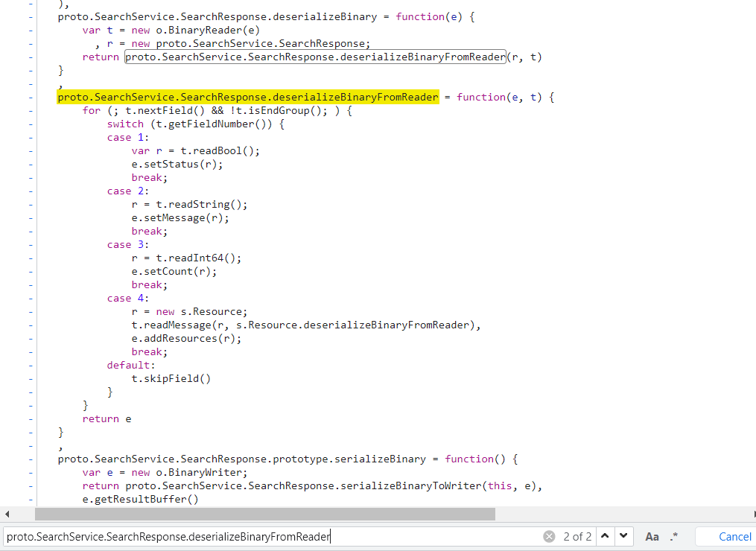Click 'var t = new o.BinaryReader(e)' line
The height and width of the screenshot is (551, 756).
[x=171, y=30]
